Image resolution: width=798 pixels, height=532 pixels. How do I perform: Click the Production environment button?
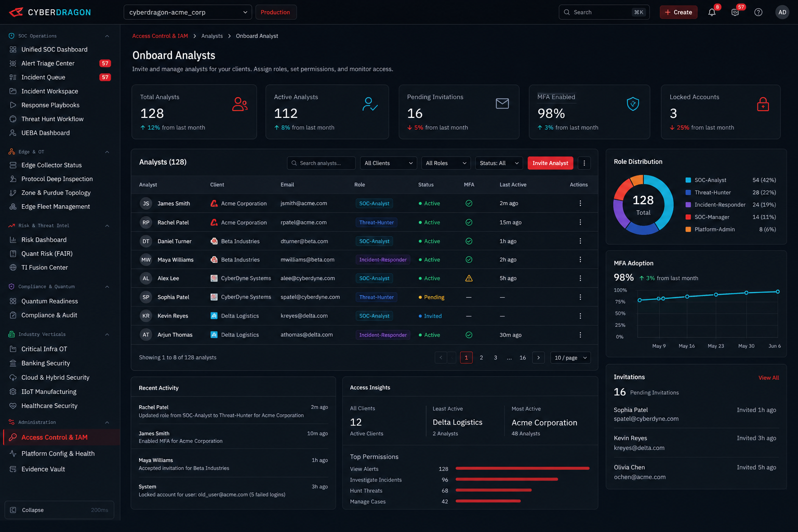pyautogui.click(x=275, y=12)
